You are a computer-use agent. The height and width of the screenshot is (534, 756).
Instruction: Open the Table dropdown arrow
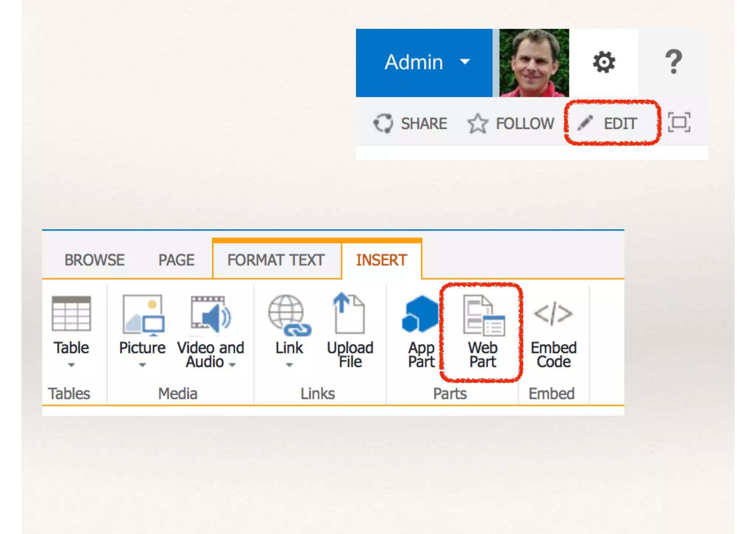[71, 365]
